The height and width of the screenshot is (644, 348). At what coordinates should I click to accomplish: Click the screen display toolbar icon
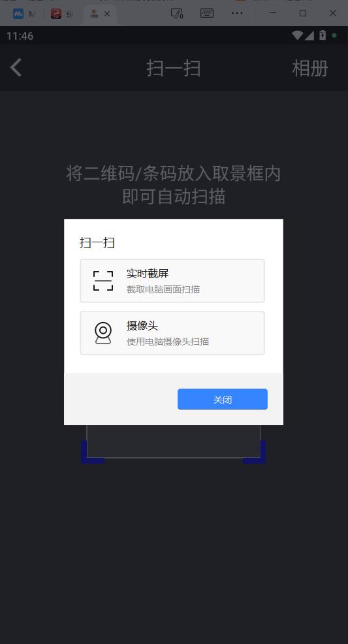pos(177,13)
